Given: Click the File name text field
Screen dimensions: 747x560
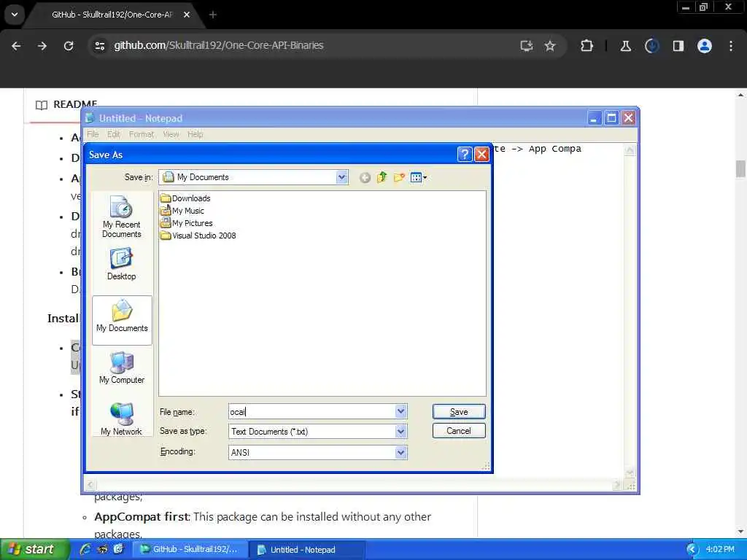Looking at the screenshot, I should (x=312, y=411).
